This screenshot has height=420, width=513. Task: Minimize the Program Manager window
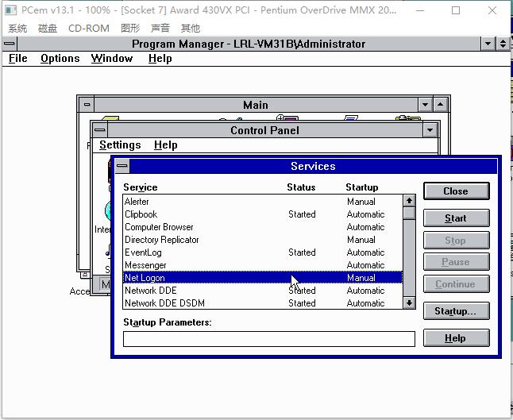click(488, 44)
